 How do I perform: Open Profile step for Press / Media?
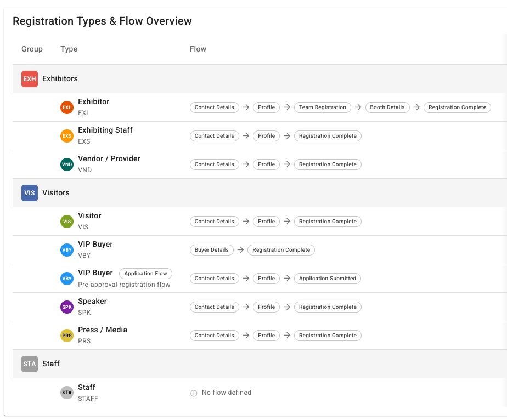[267, 336]
